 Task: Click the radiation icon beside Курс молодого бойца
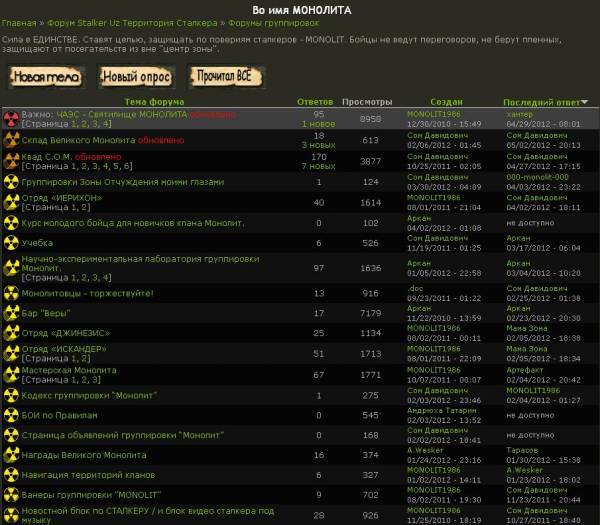coord(11,223)
